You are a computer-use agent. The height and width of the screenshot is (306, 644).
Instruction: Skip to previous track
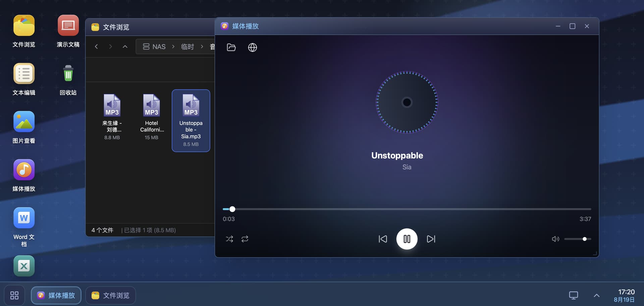tap(383, 239)
